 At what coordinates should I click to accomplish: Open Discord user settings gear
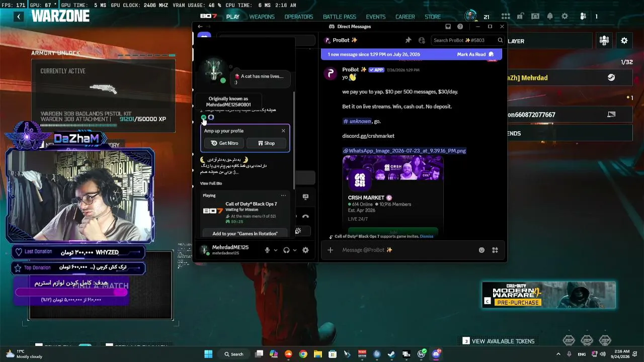click(305, 250)
